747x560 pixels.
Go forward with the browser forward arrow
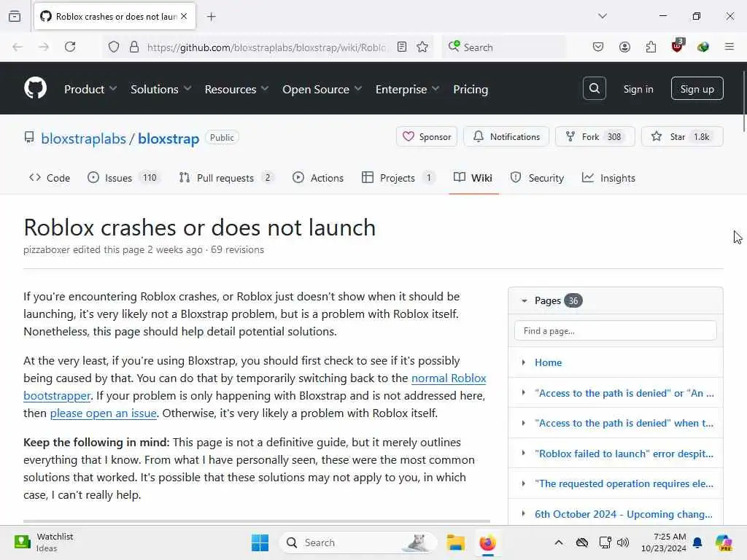pos(44,47)
